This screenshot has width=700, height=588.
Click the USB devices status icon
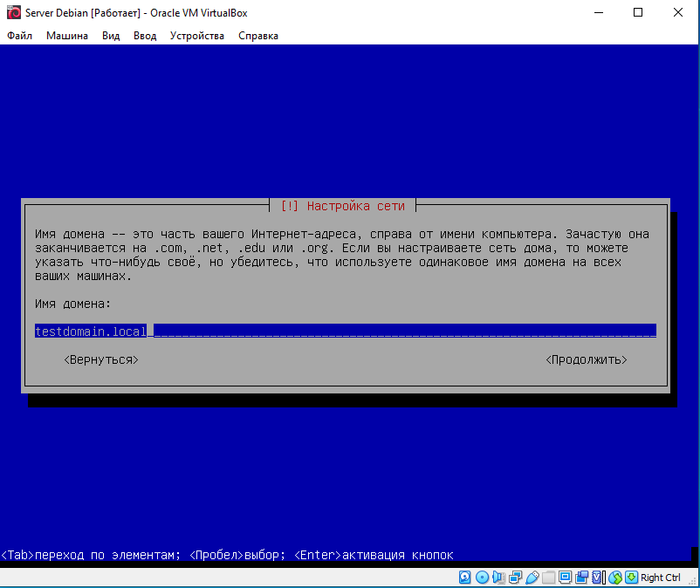532,578
